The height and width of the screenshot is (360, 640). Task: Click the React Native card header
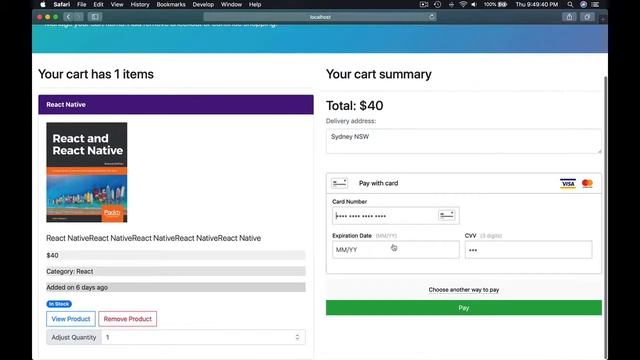[176, 104]
